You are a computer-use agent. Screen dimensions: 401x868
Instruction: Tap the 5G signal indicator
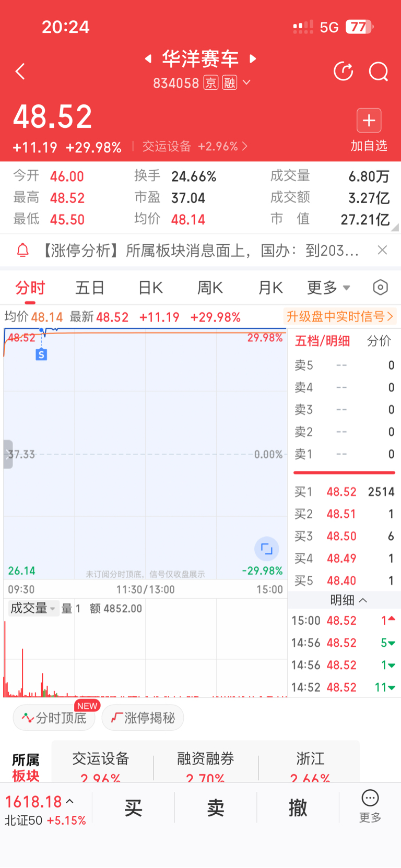(x=329, y=27)
